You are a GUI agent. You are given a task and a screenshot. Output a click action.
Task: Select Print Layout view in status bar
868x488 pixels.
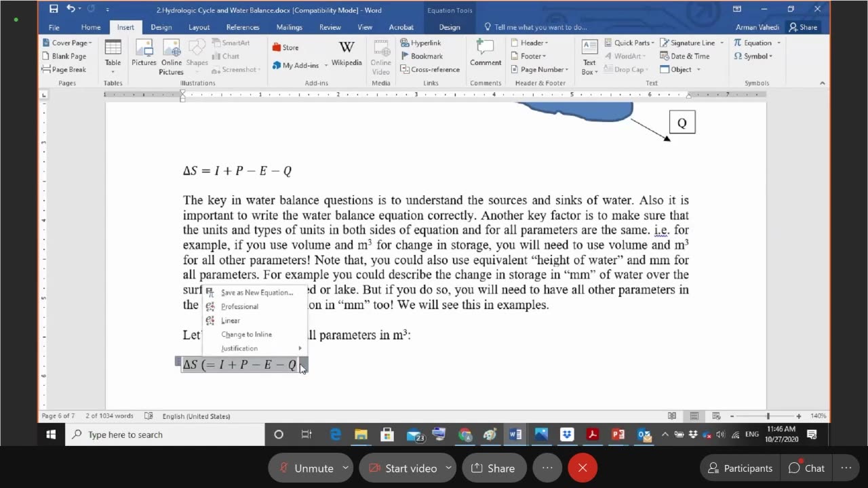tap(694, 416)
